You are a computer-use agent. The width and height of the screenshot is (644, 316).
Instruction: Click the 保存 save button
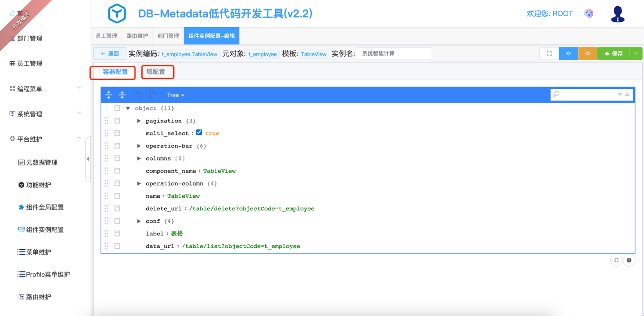[x=613, y=54]
